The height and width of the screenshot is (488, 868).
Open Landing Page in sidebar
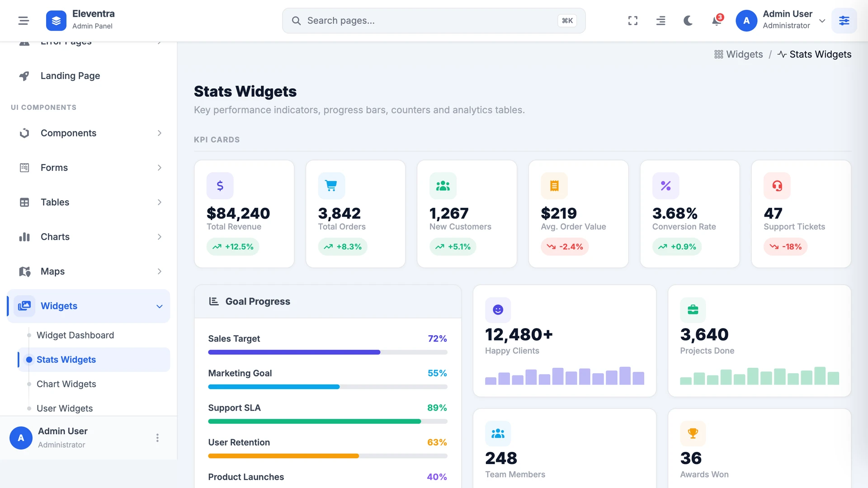pyautogui.click(x=89, y=76)
